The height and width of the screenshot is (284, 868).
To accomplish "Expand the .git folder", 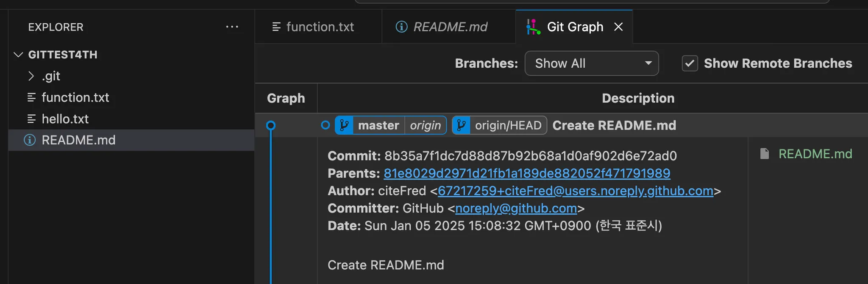I will click(x=31, y=76).
